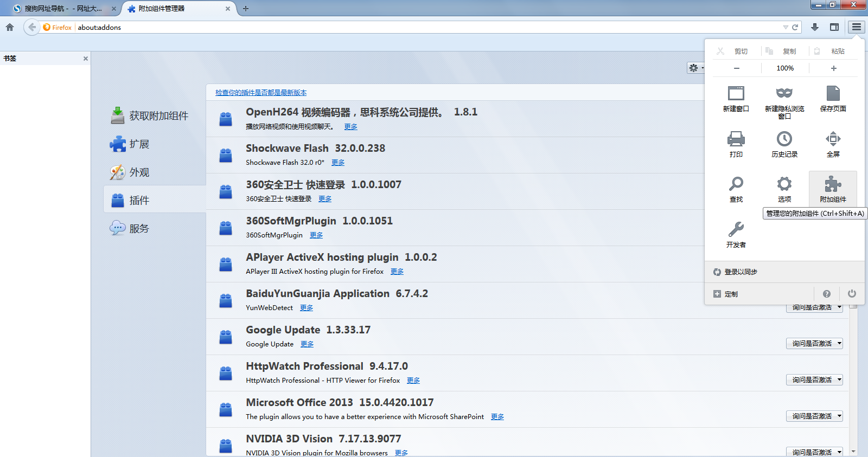Viewport: 868px width, 457px height.
Task: Click 更多 link for 360SoftMgrPlugin
Action: point(316,235)
